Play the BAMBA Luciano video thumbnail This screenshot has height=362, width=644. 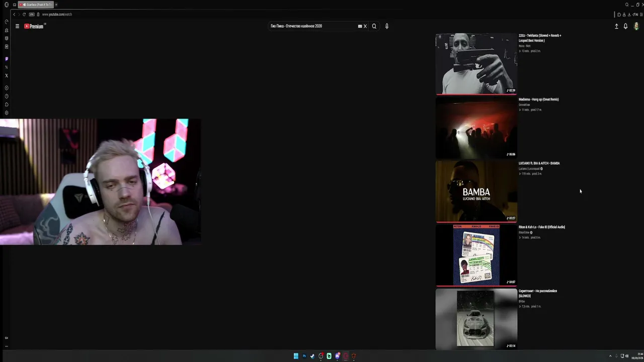click(x=476, y=192)
